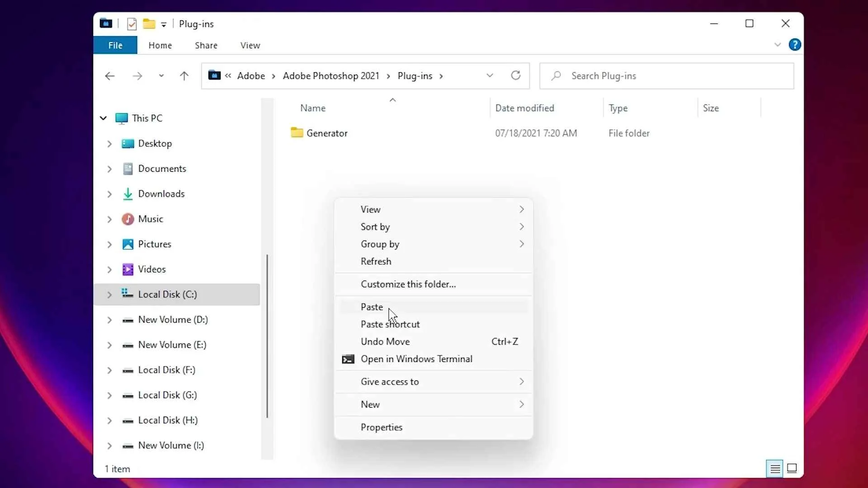Image resolution: width=868 pixels, height=488 pixels.
Task: Open the recent locations dropdown arrow
Action: click(x=161, y=76)
